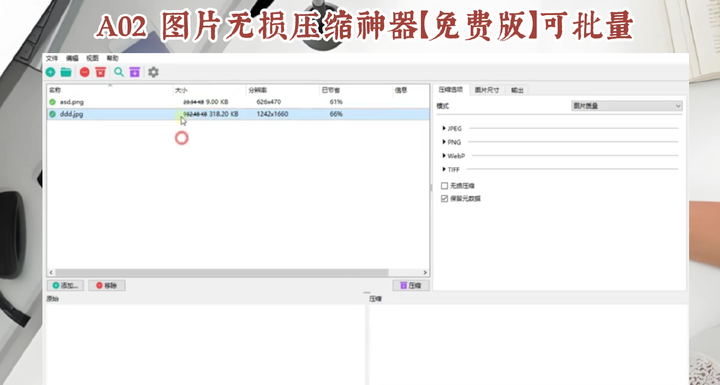The height and width of the screenshot is (385, 720).
Task: Click the file list horizontal scrollbar thumb
Action: pyautogui.click(x=222, y=272)
